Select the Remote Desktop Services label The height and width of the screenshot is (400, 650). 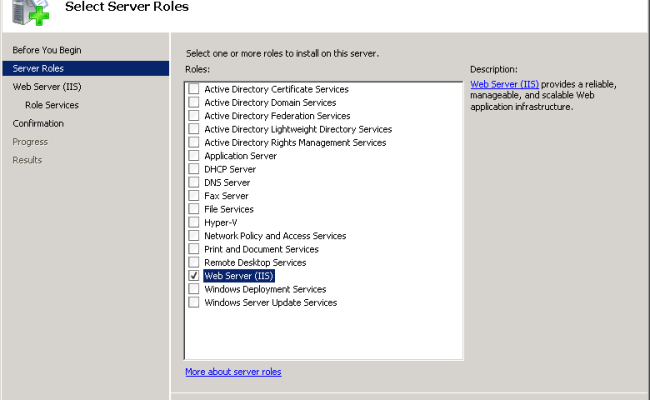[x=255, y=262]
